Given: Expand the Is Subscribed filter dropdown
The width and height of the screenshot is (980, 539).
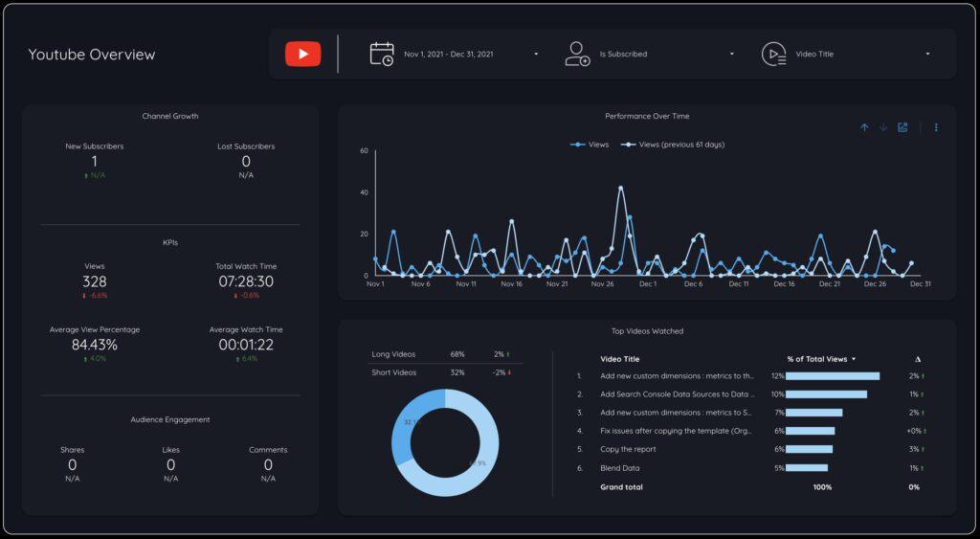Looking at the screenshot, I should [x=732, y=54].
